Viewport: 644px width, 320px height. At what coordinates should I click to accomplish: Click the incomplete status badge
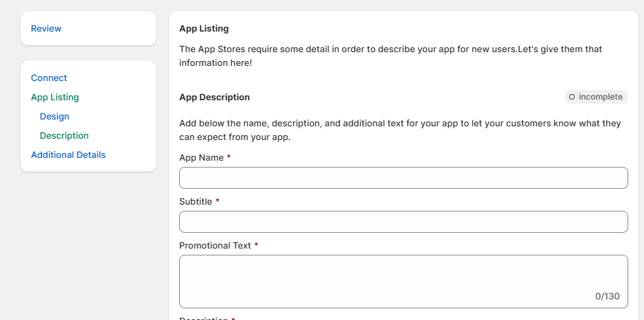(597, 97)
